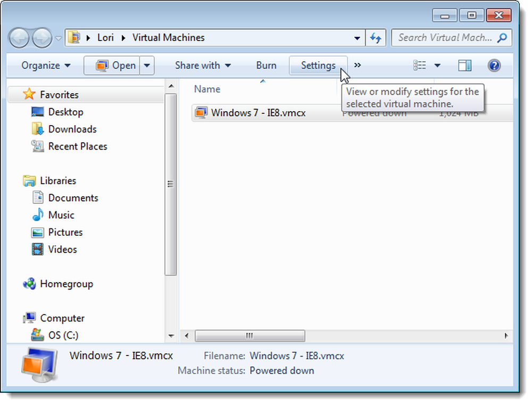The height and width of the screenshot is (405, 532).
Task: Open the Organize menu
Action: 46,65
